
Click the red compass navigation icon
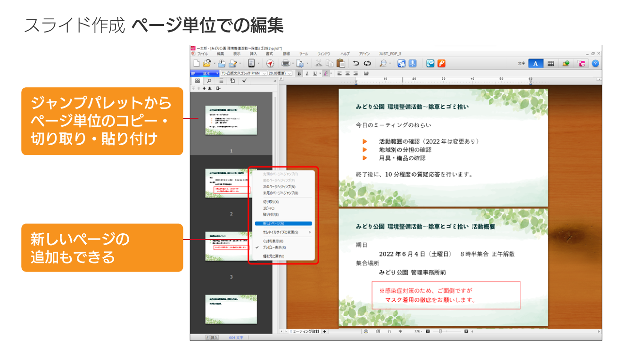tap(270, 64)
